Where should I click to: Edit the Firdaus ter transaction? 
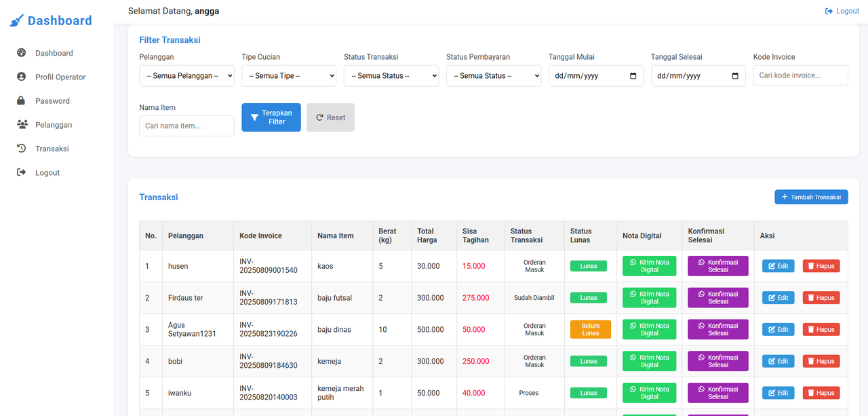[778, 298]
